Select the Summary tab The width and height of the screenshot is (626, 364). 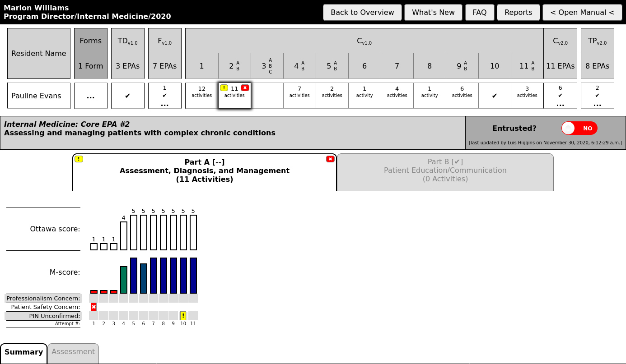23,352
